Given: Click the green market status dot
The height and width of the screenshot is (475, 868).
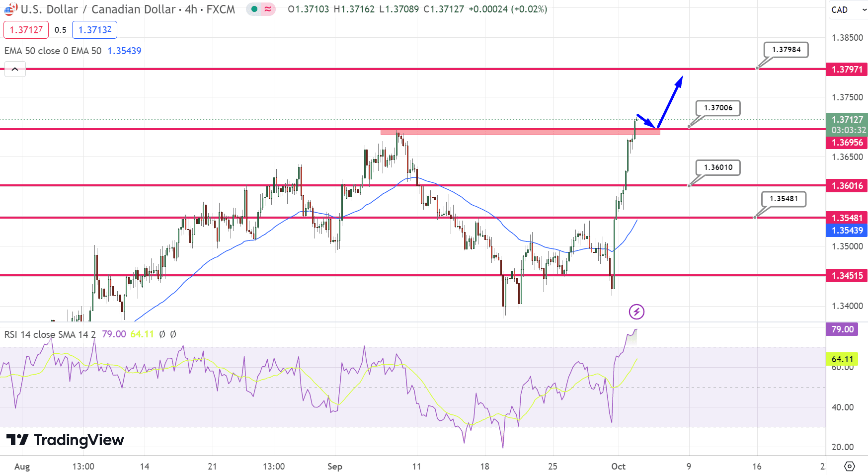Looking at the screenshot, I should coord(254,9).
